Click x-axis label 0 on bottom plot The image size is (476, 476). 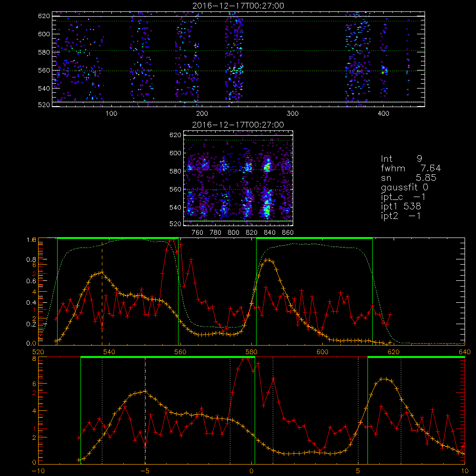click(251, 471)
